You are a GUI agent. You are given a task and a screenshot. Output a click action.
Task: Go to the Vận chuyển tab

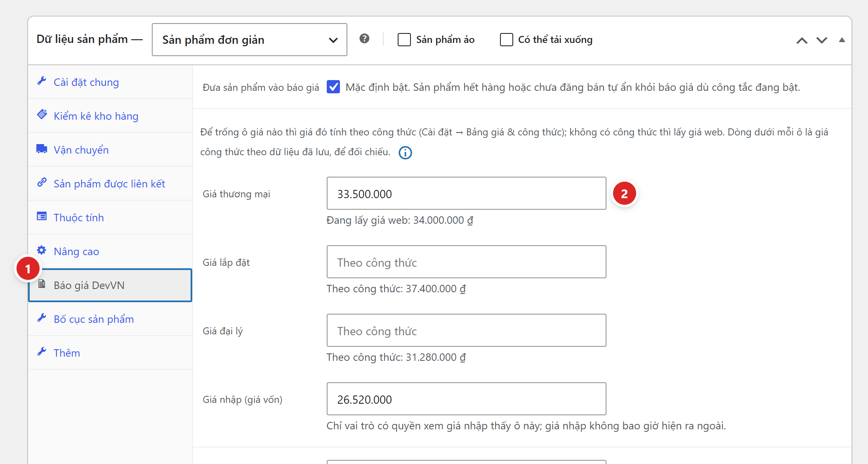[110, 150]
